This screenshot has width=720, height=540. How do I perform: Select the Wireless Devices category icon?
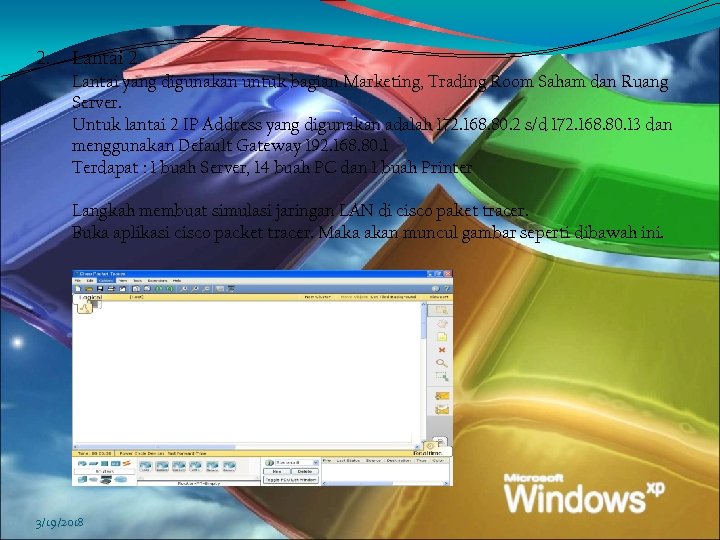pyautogui.click(x=115, y=464)
